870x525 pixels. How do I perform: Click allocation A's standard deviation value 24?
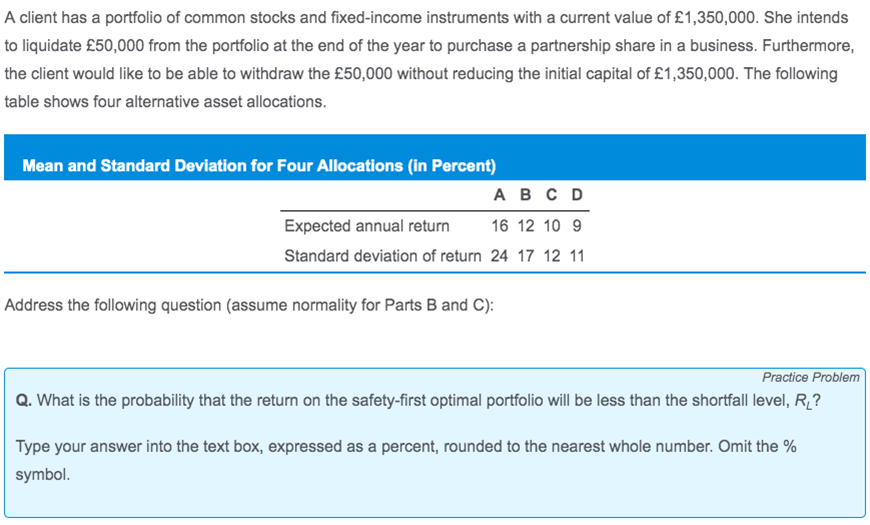499,256
